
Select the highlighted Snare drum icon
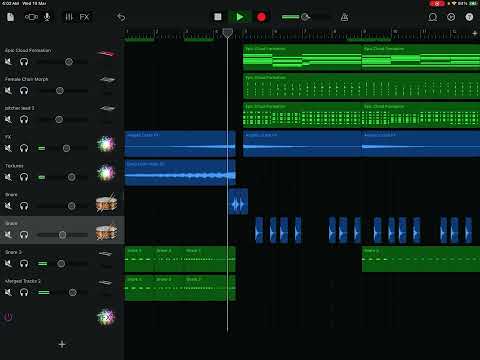106,231
